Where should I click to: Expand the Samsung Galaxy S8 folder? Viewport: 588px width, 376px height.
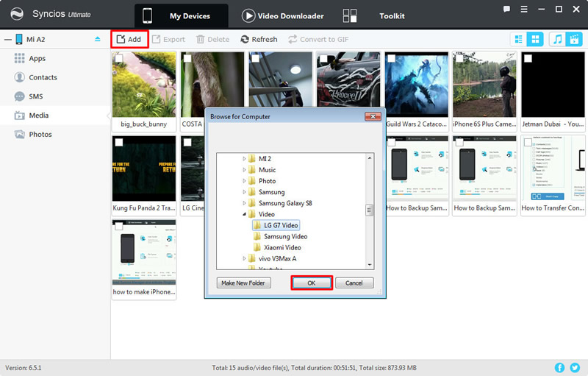point(244,203)
